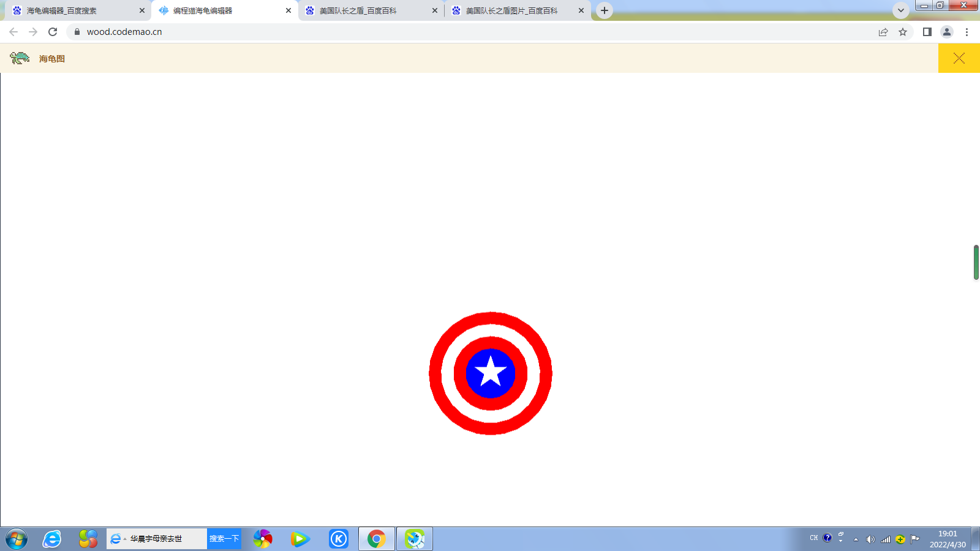
Task: Close the 编程猫海龟编辑器 tab
Action: point(288,10)
